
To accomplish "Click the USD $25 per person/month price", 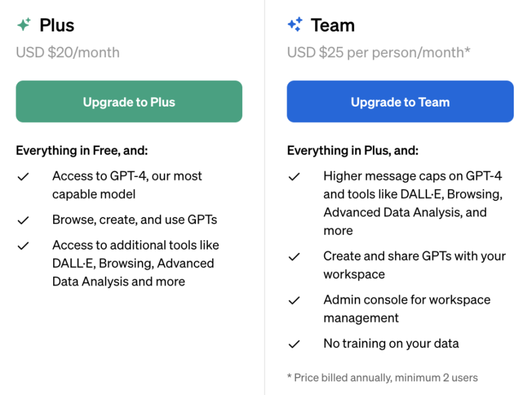I will pyautogui.click(x=378, y=53).
